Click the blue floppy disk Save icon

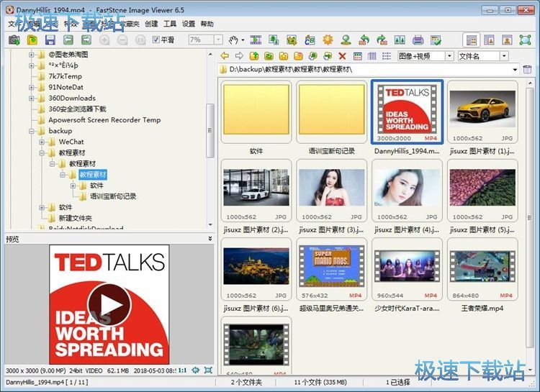[x=50, y=40]
